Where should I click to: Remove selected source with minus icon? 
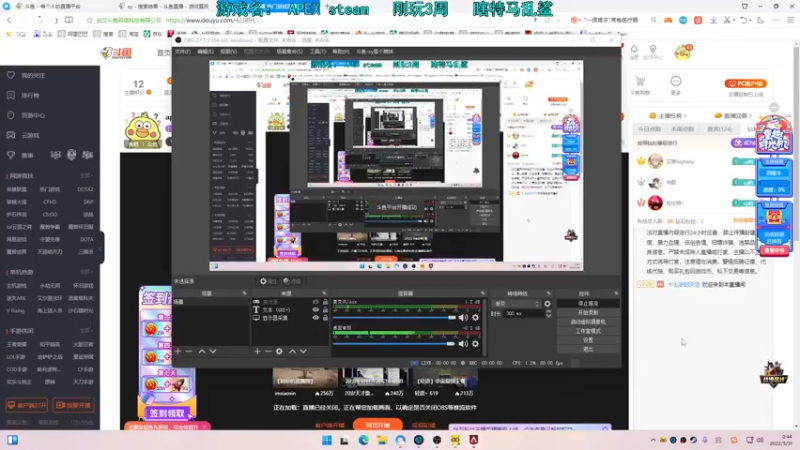tap(268, 352)
